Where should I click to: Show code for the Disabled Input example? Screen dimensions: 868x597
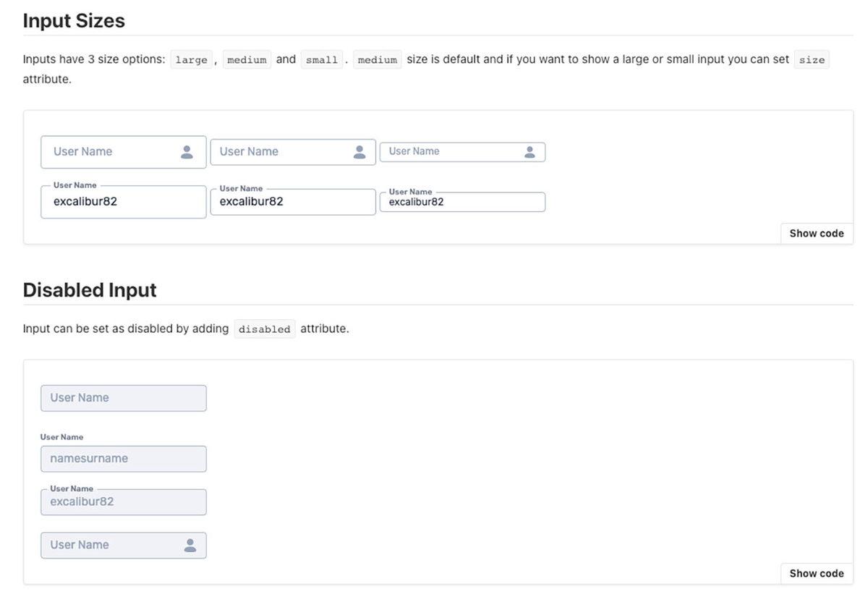816,573
